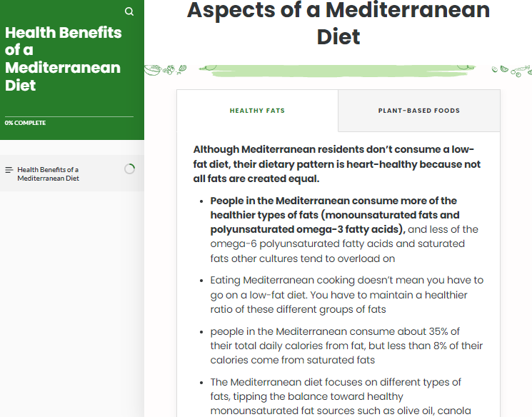Click the circular lesson progress indicator
532x417 pixels.
click(x=129, y=169)
